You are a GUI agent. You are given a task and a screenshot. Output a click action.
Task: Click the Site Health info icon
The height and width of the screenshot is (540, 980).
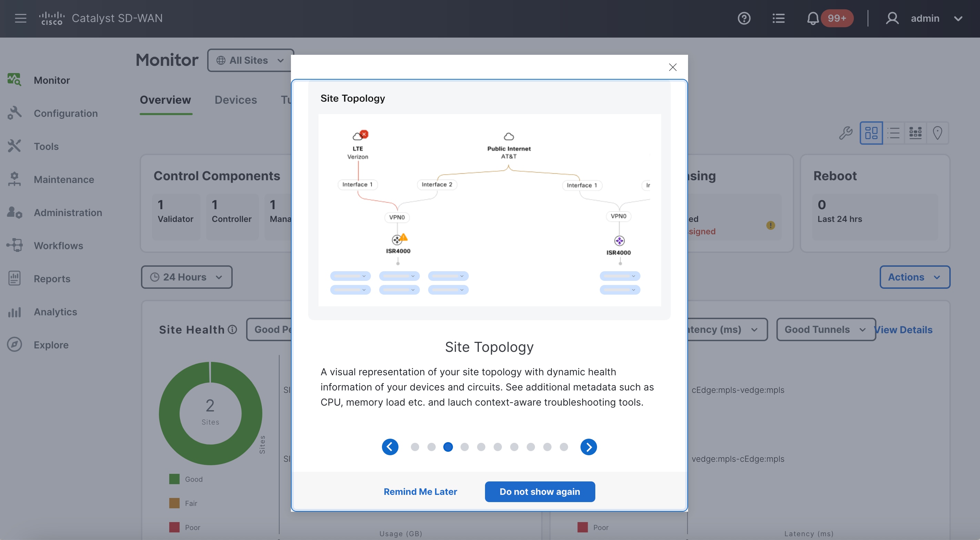click(x=232, y=329)
